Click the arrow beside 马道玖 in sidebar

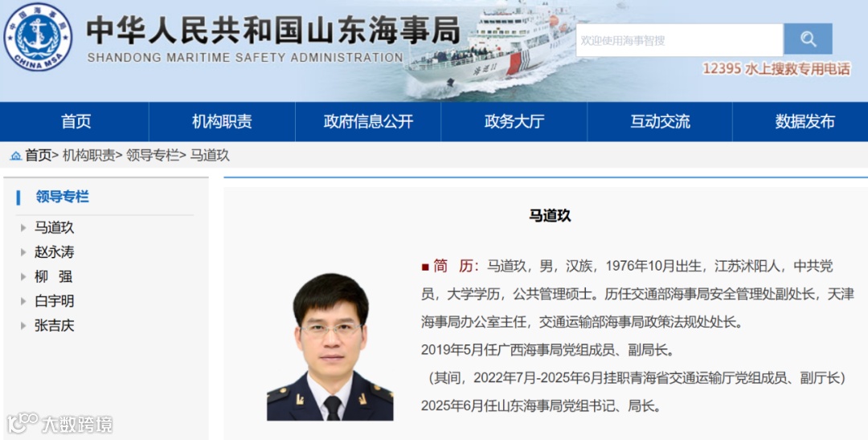tap(23, 228)
